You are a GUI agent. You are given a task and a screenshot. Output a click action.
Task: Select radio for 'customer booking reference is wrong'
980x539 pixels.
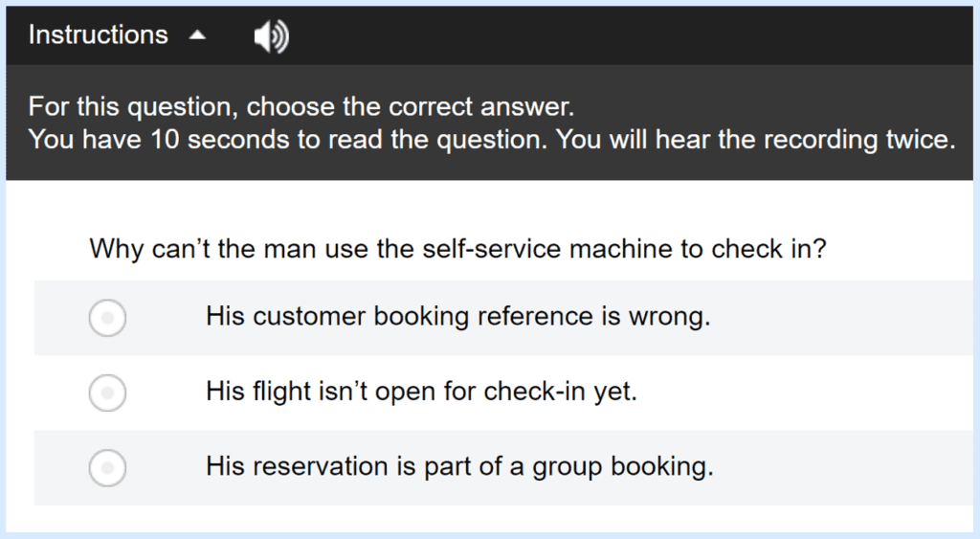pyautogui.click(x=107, y=318)
